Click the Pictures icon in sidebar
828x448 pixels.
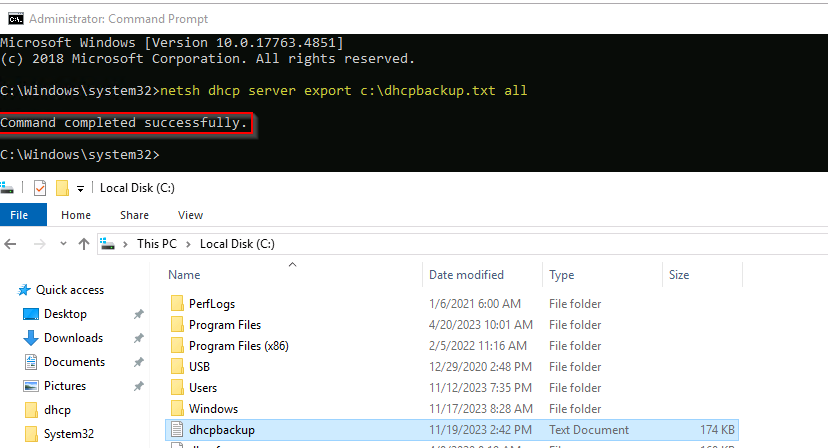coord(31,386)
